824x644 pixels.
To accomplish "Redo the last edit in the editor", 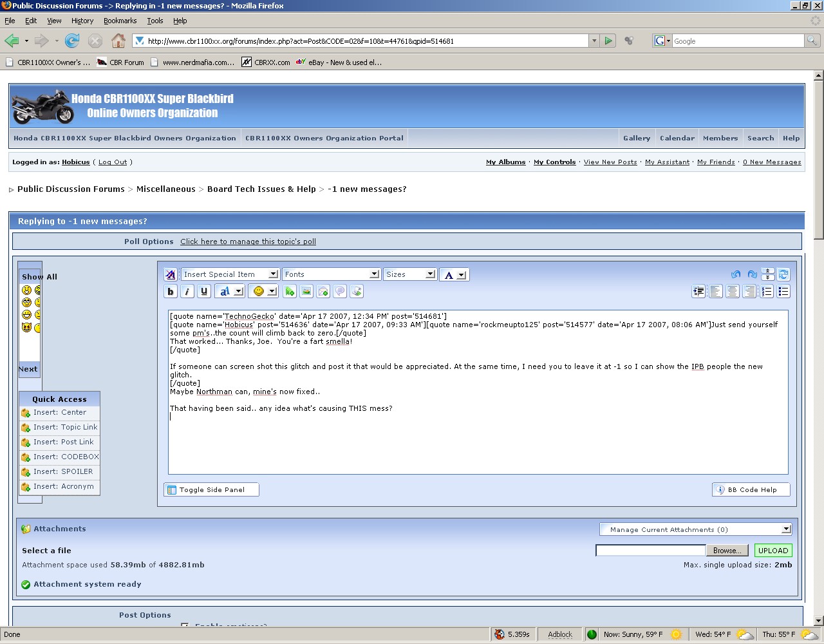I will point(752,274).
